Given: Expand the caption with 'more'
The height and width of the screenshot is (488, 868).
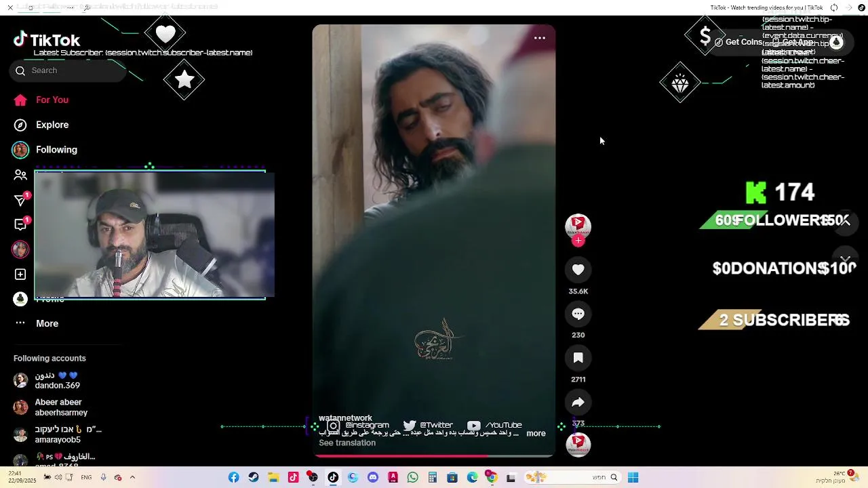Looking at the screenshot, I should coord(536,434).
